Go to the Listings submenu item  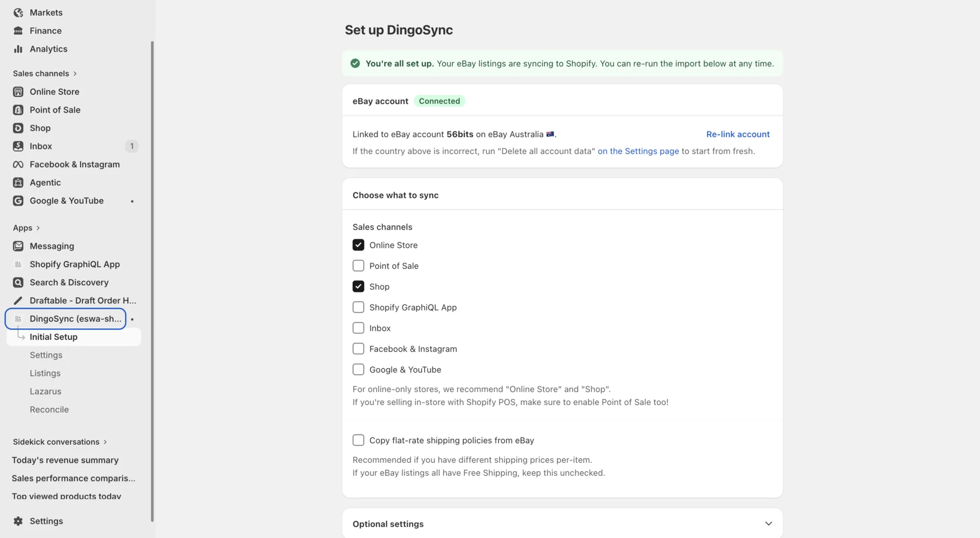[45, 373]
